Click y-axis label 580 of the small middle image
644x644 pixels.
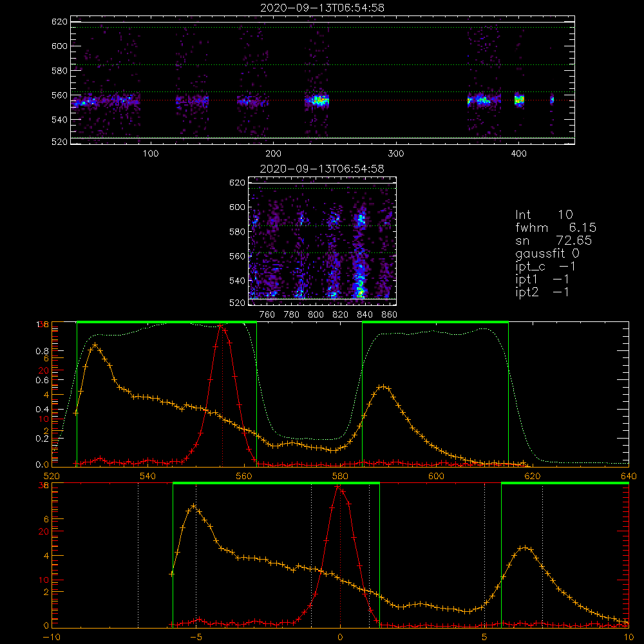[238, 232]
